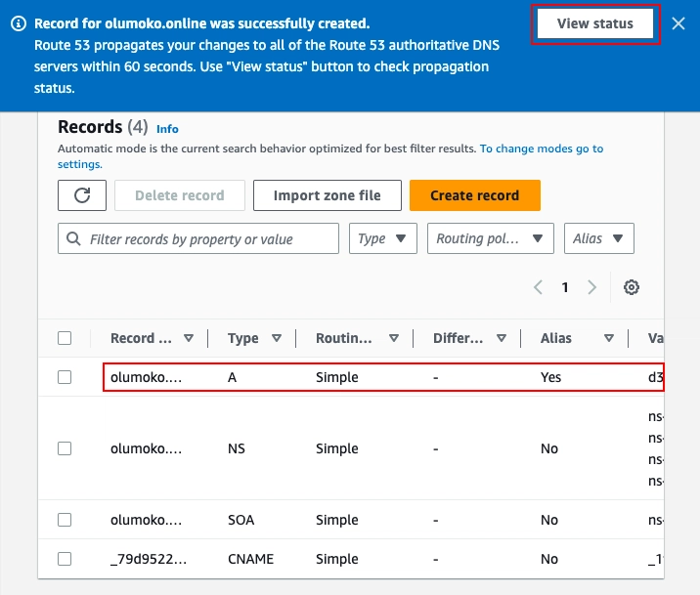Go to previous page of records
This screenshot has height=595, width=700.
click(x=539, y=287)
